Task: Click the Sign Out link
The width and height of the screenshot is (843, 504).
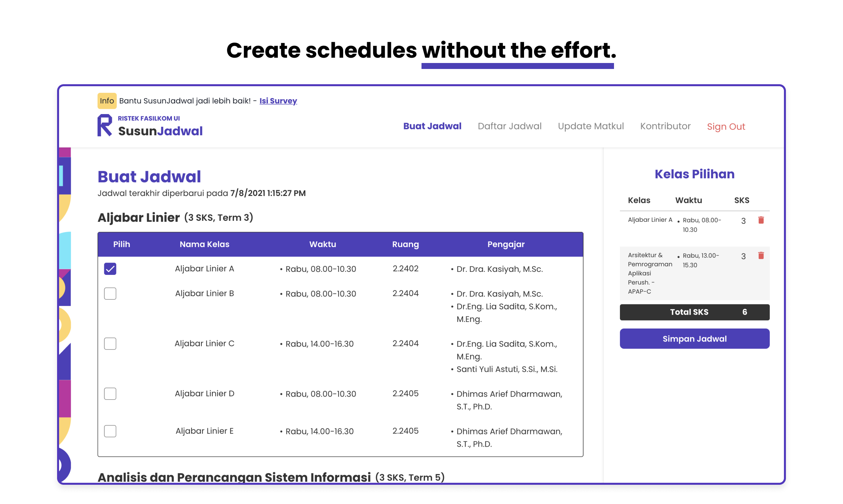Action: coord(726,127)
